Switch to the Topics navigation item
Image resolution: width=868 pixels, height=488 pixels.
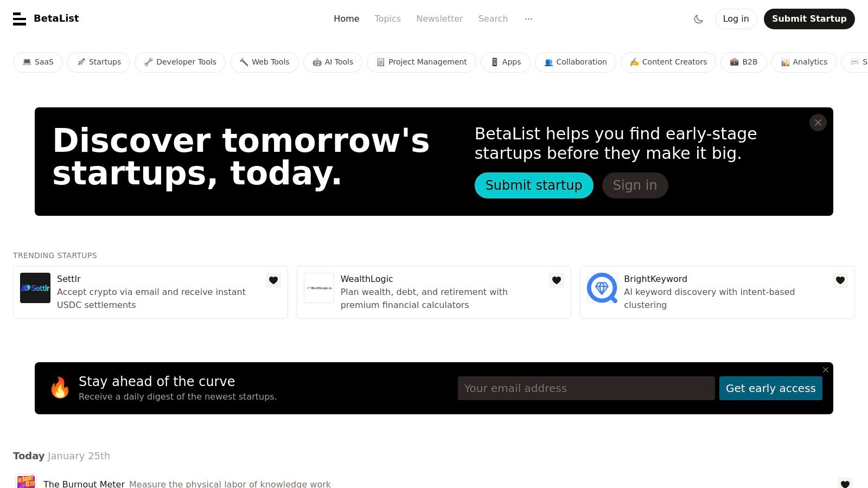[387, 19]
